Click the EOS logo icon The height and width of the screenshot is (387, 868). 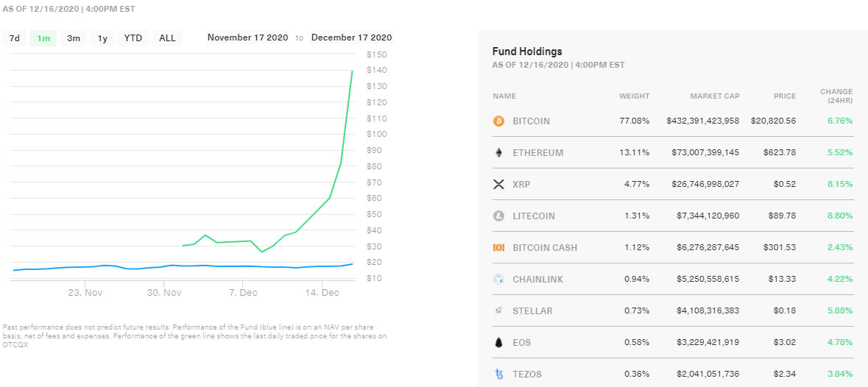click(498, 343)
